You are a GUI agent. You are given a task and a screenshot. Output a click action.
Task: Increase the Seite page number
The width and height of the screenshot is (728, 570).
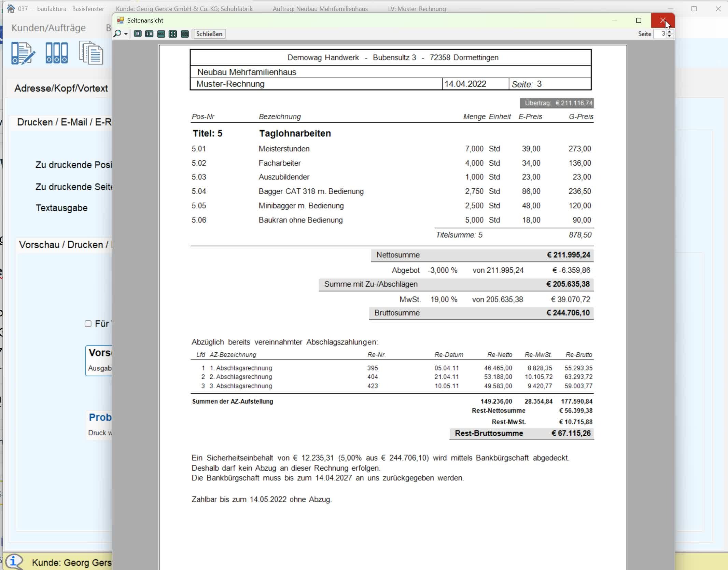pos(669,32)
